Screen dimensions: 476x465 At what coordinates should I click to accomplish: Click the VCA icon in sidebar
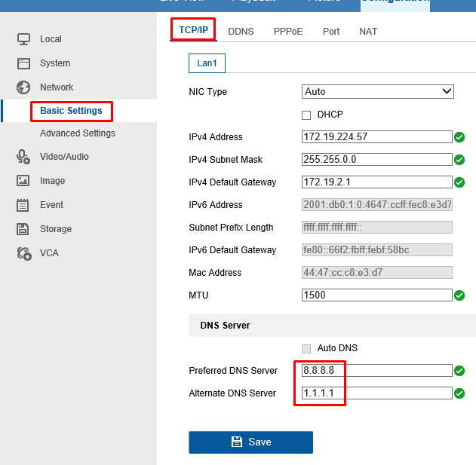tap(24, 253)
